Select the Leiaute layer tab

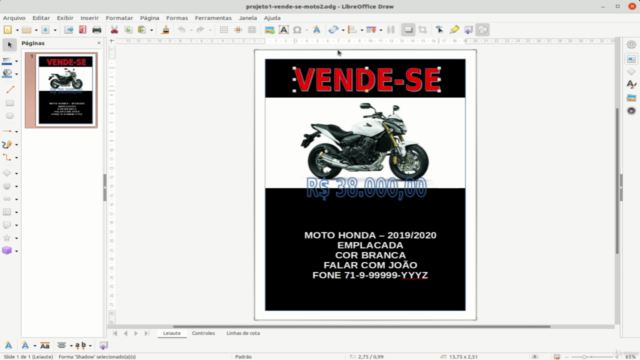tap(172, 333)
